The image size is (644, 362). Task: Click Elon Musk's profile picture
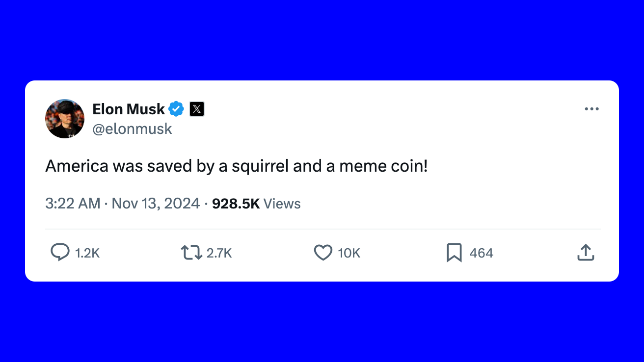coord(64,118)
